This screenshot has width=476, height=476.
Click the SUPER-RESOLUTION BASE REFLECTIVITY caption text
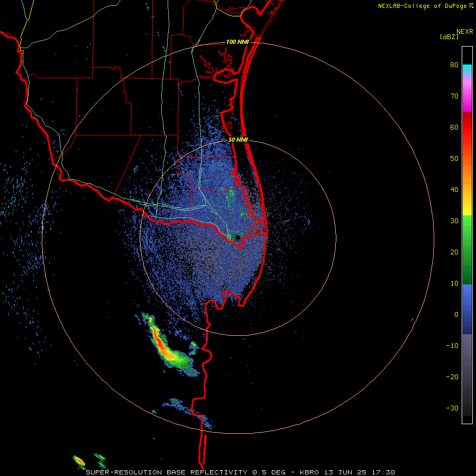point(167,472)
